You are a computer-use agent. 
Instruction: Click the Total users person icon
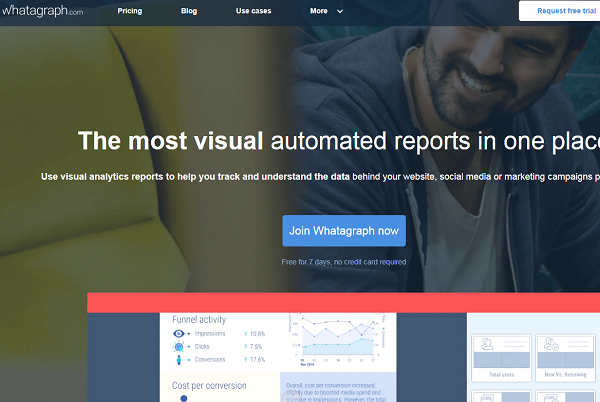(x=487, y=344)
